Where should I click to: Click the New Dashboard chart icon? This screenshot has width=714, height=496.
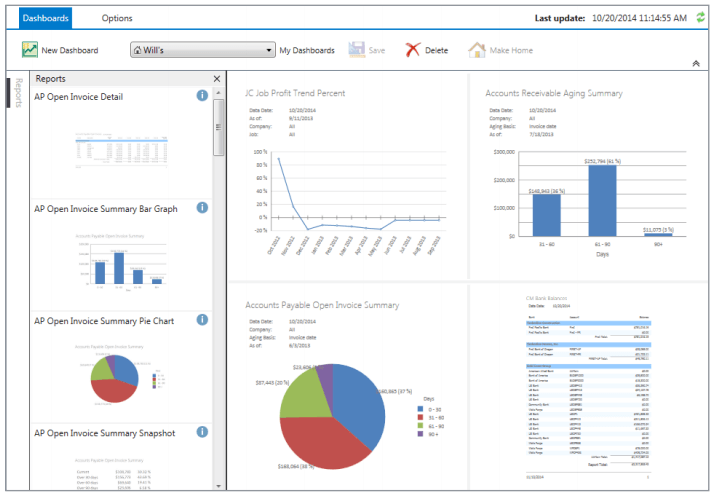coord(29,50)
